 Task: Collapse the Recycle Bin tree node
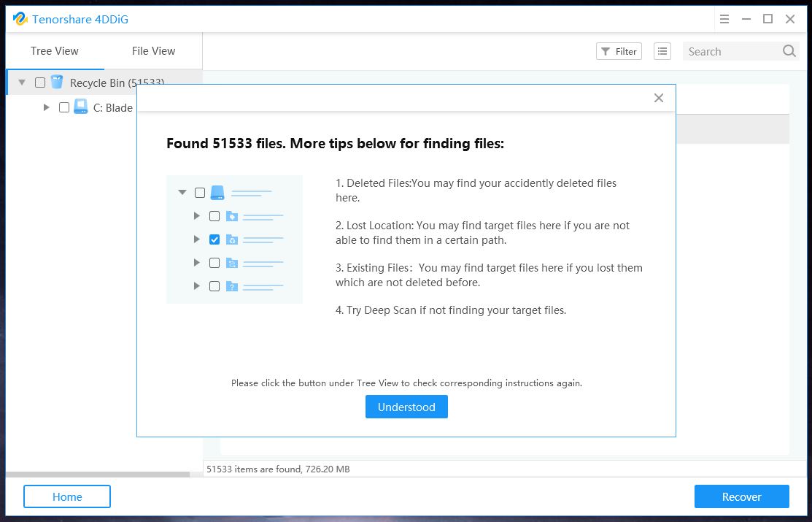[22, 82]
